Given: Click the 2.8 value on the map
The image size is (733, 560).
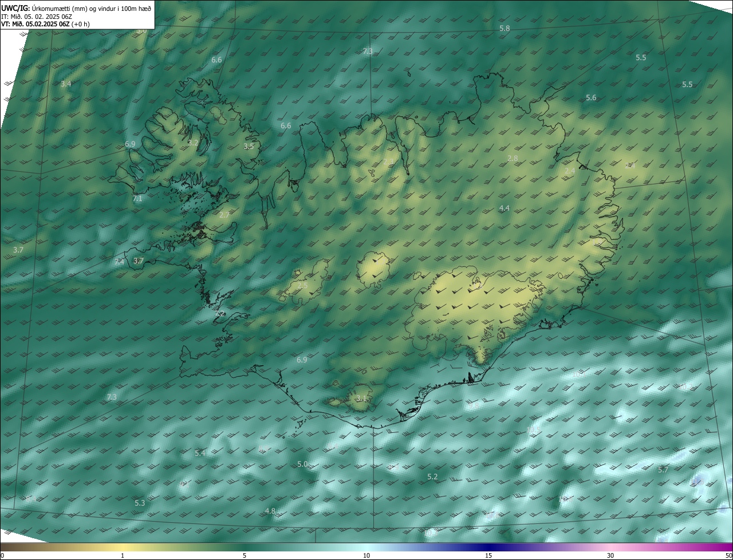Looking at the screenshot, I should (513, 158).
